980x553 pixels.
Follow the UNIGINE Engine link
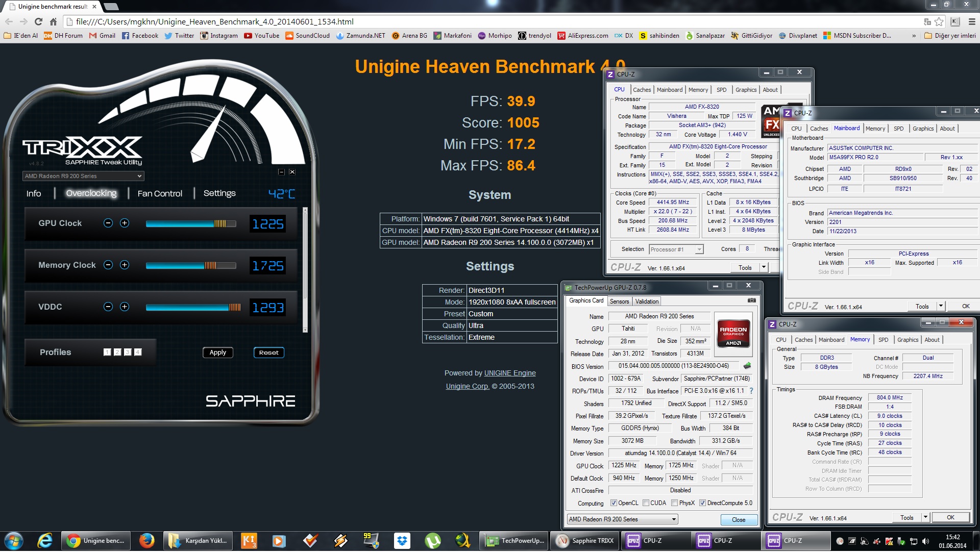tap(509, 373)
